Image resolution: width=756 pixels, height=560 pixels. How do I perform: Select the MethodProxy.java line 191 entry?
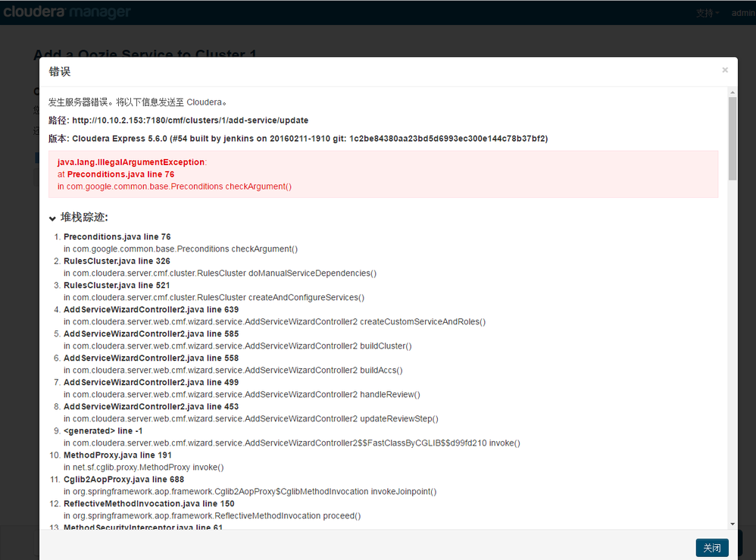coord(117,455)
